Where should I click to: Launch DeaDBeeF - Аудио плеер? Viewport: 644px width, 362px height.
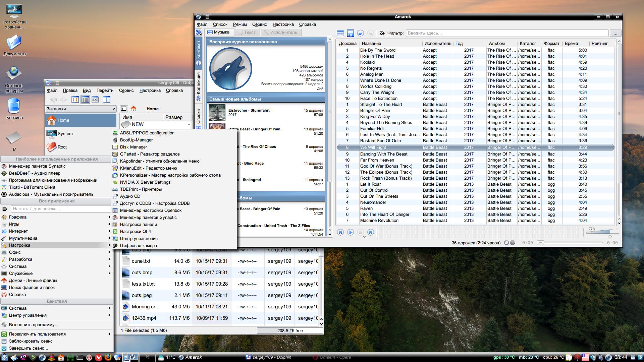pos(56,173)
